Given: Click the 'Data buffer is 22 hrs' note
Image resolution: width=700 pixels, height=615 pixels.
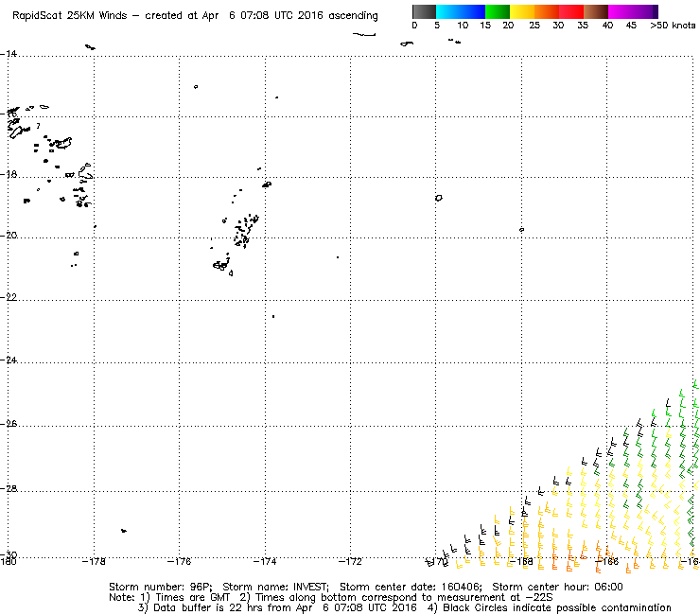Looking at the screenshot, I should click(x=206, y=607).
